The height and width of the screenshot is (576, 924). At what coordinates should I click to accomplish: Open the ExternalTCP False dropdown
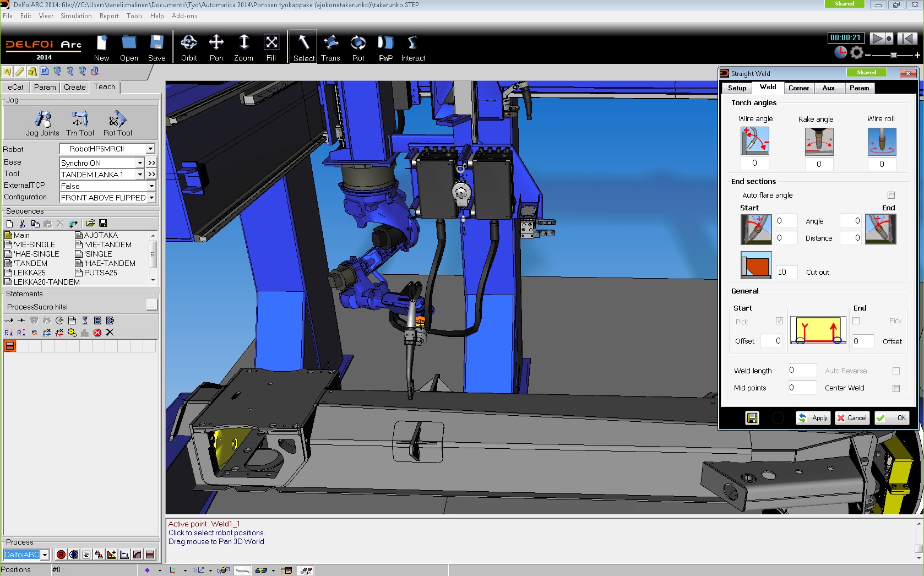pos(151,186)
